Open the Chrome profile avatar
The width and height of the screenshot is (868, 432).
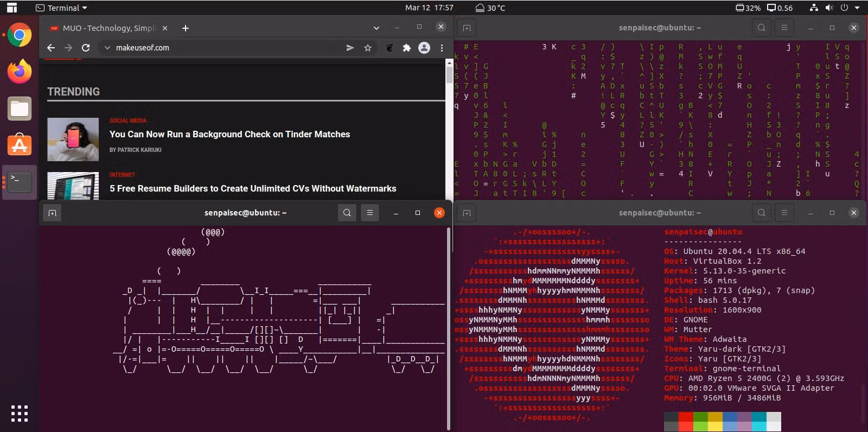(424, 48)
